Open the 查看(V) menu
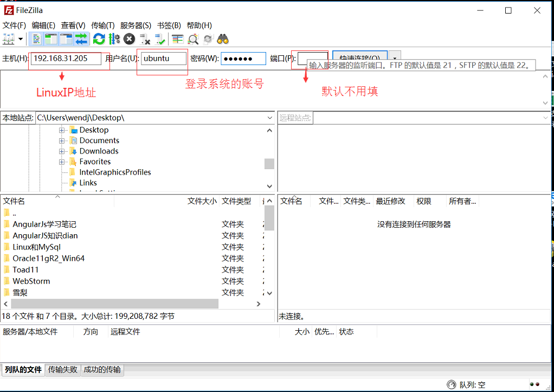Viewport: 554px width, 392px height. point(73,25)
